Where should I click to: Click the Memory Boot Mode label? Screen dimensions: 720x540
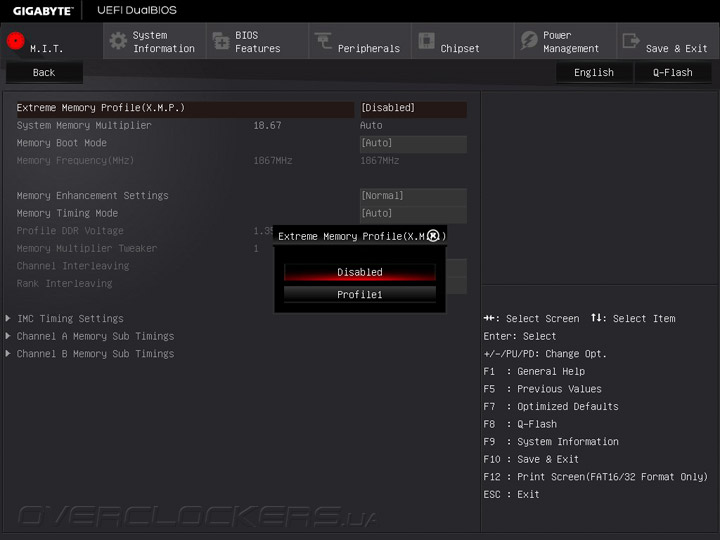(x=62, y=143)
